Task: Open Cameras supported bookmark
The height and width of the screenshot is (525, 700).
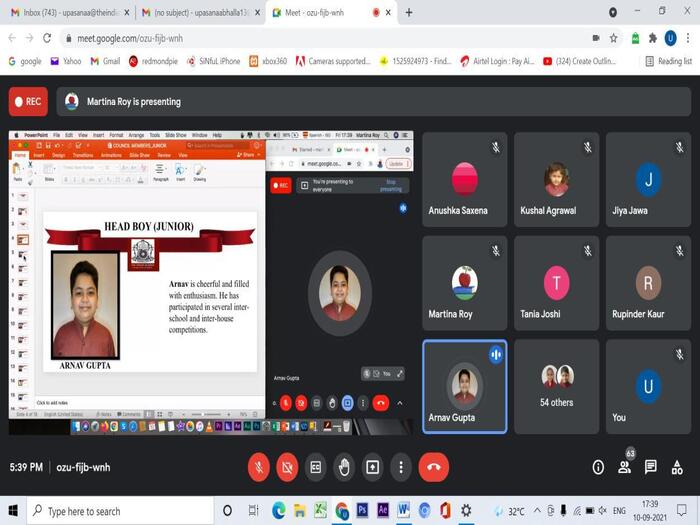Action: coord(333,61)
